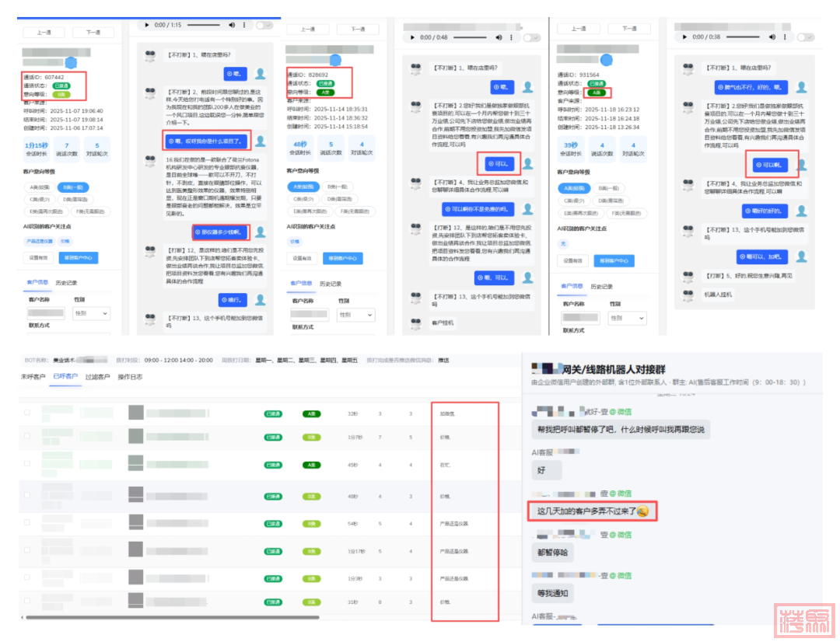Play customer audio clip "可以啊你不是免费的吗"

478,209
